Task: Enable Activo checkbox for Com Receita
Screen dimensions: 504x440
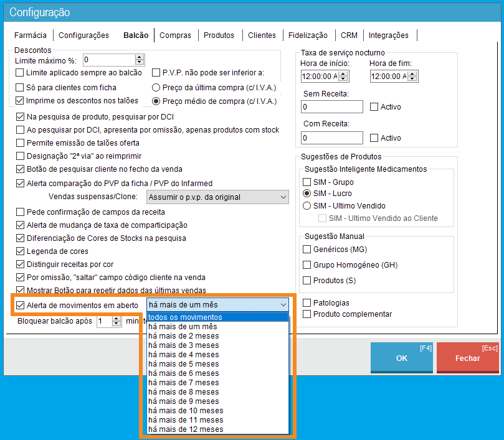Action: pos(374,138)
